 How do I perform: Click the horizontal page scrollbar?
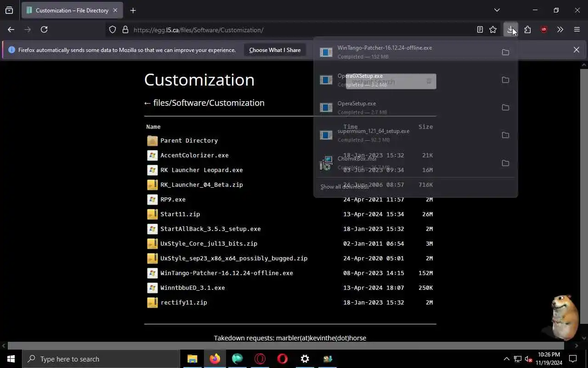pos(286,345)
